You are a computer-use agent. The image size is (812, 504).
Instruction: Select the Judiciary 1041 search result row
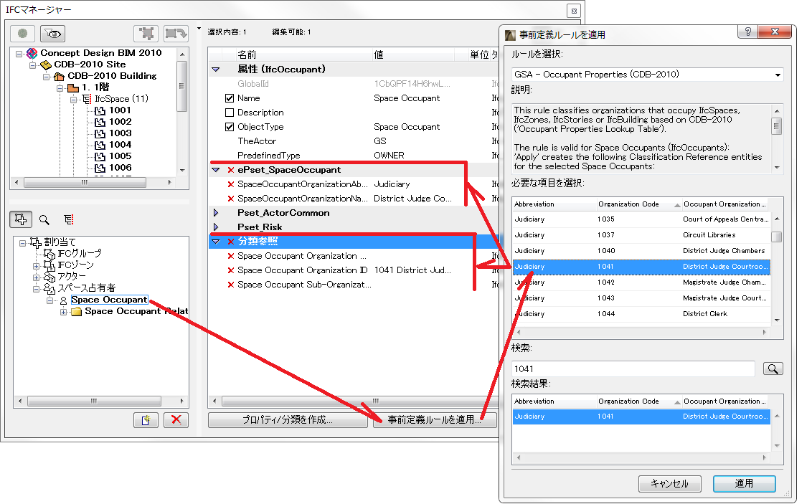(641, 417)
